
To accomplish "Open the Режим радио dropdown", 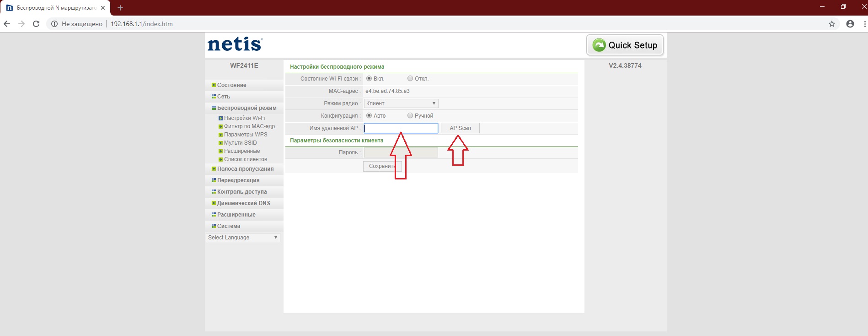I will [401, 103].
